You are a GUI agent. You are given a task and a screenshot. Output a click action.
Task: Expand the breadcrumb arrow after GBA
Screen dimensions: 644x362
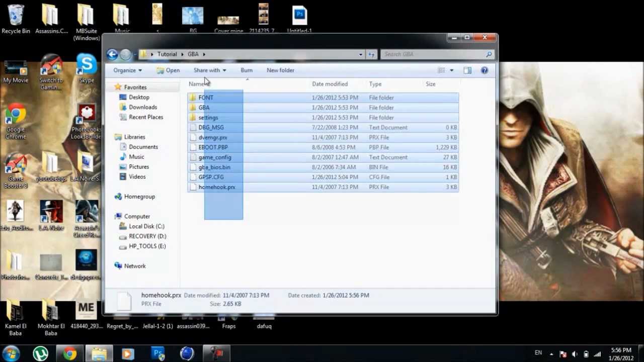tap(204, 54)
